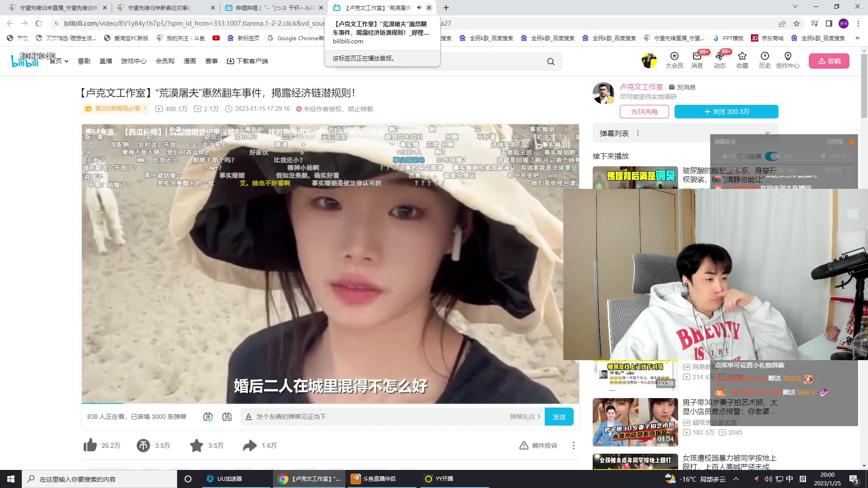Click 稿件投诉 report link
The image size is (868, 488).
(538, 446)
